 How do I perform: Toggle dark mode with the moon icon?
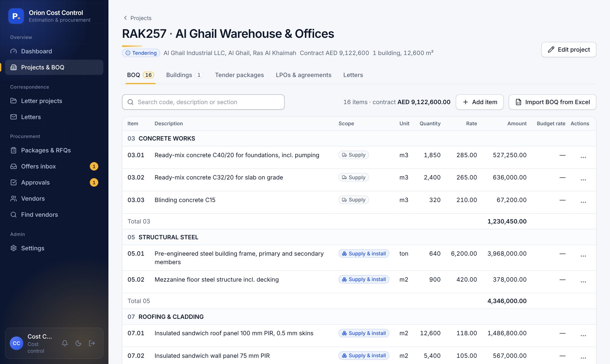click(x=78, y=343)
